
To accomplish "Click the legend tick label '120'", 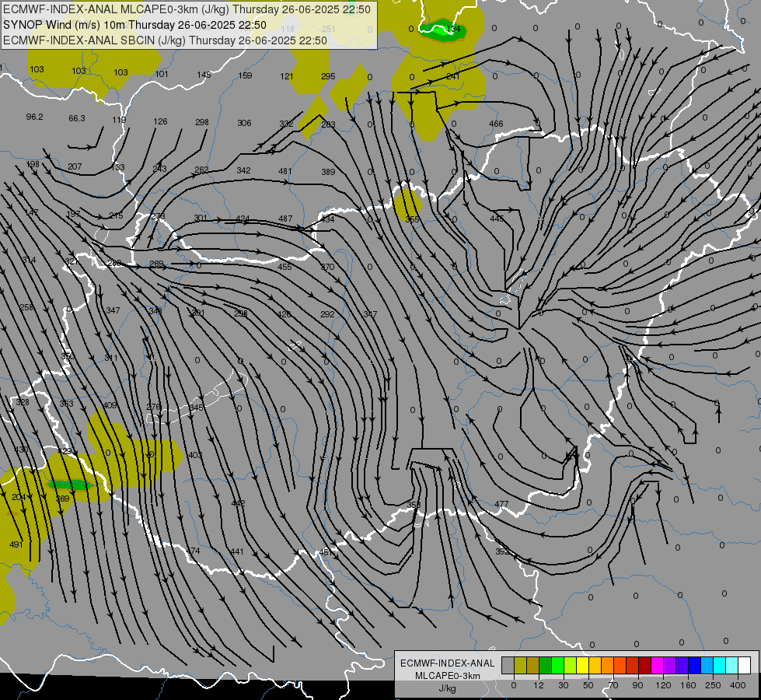I will (663, 685).
